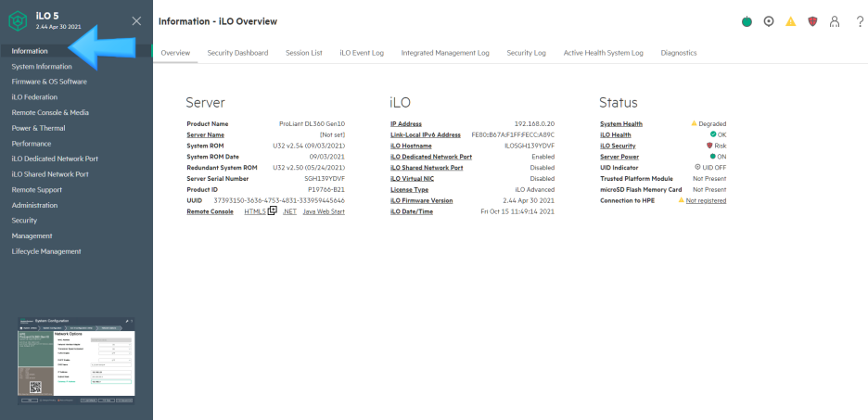
Task: Click the iLO Hostname link
Action: tap(411, 146)
